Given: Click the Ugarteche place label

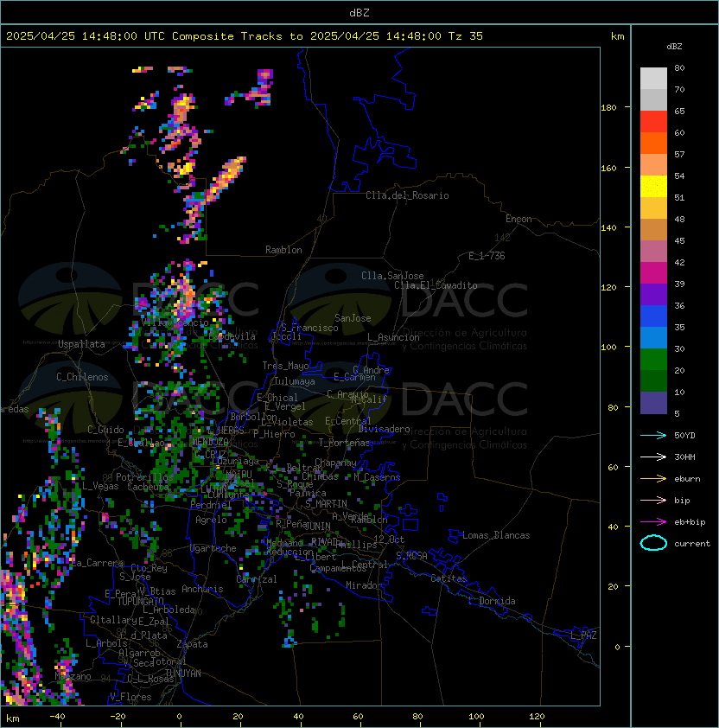Looking at the screenshot, I should pos(213,548).
